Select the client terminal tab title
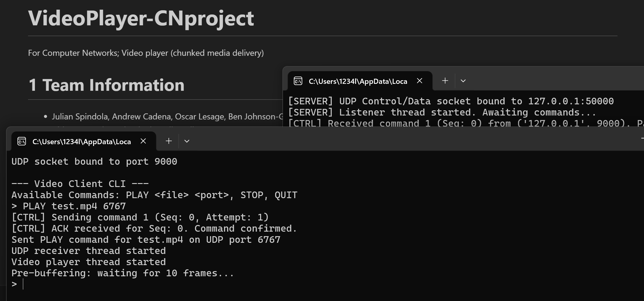This screenshot has height=301, width=644. pyautogui.click(x=82, y=141)
